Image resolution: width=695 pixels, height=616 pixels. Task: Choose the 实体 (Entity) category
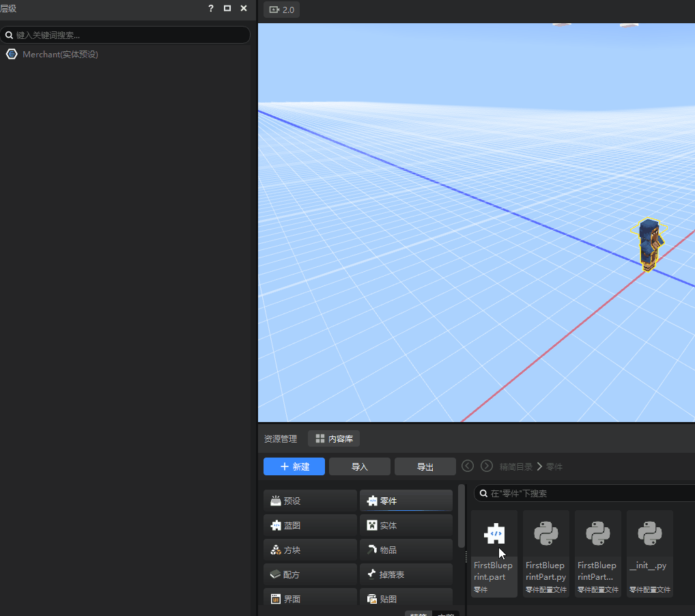click(x=406, y=525)
